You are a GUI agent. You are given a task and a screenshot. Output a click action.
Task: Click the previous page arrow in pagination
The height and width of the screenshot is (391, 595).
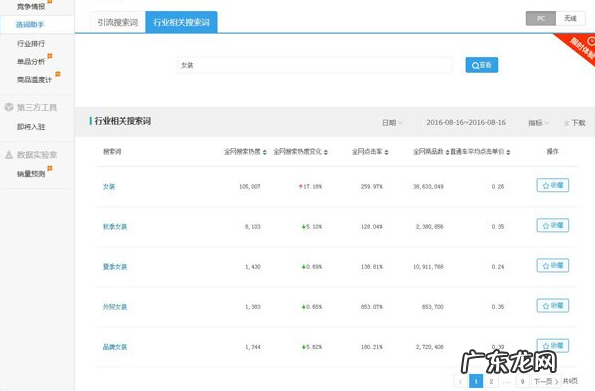pyautogui.click(x=460, y=381)
